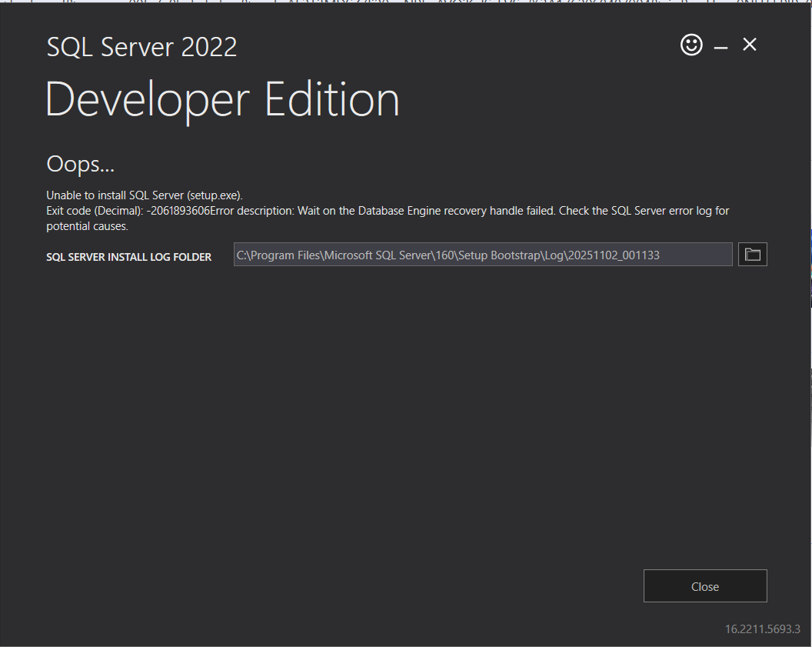
Task: Click the Developer Edition heading
Action: 222,98
